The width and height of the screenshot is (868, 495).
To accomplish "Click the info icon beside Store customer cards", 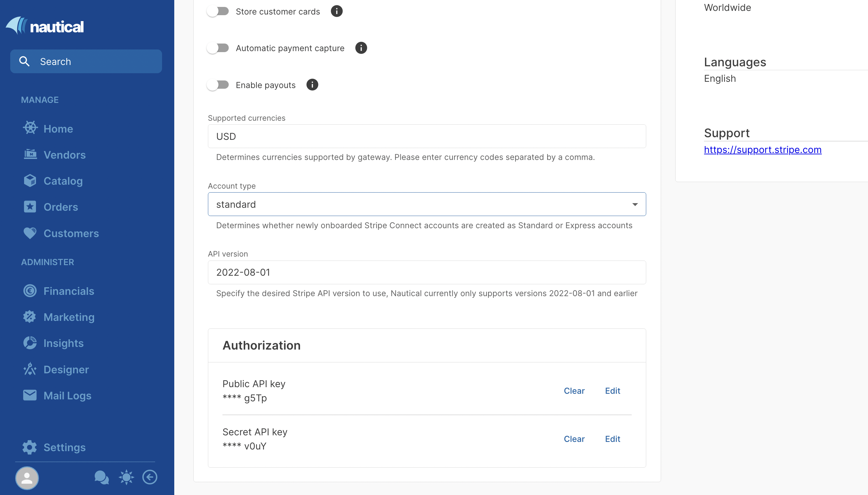I will tap(336, 11).
